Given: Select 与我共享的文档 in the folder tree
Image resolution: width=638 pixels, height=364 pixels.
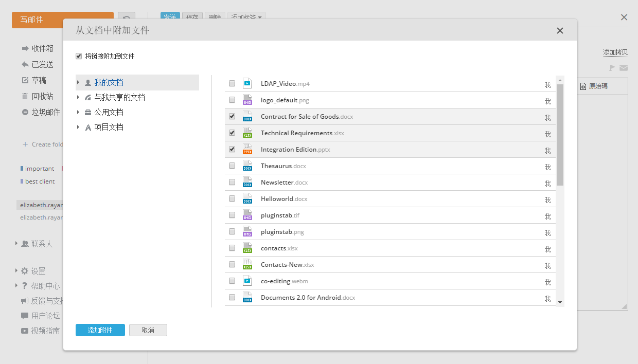Looking at the screenshot, I should [x=119, y=97].
